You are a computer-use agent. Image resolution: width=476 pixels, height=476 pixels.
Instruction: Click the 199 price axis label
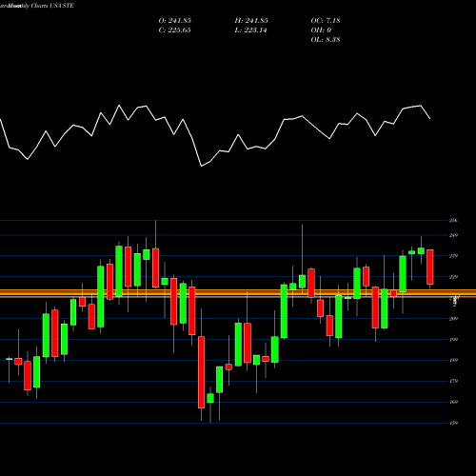tap(453, 340)
